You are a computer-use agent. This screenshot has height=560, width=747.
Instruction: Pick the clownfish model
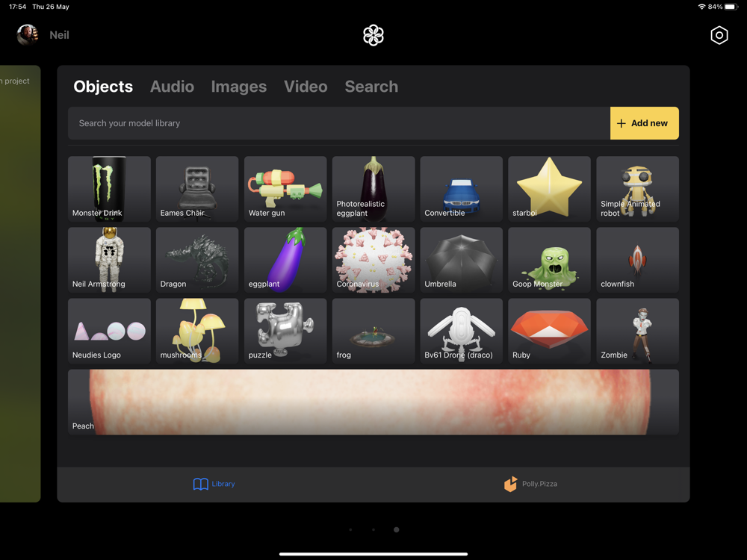(x=637, y=260)
